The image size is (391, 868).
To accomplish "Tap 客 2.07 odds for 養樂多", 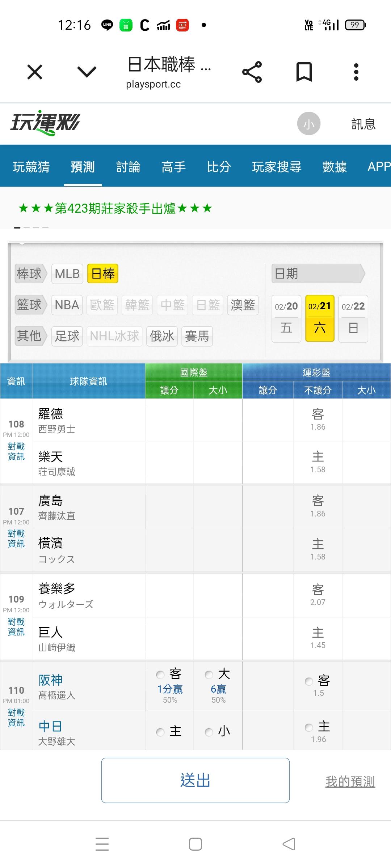I will pyautogui.click(x=318, y=596).
